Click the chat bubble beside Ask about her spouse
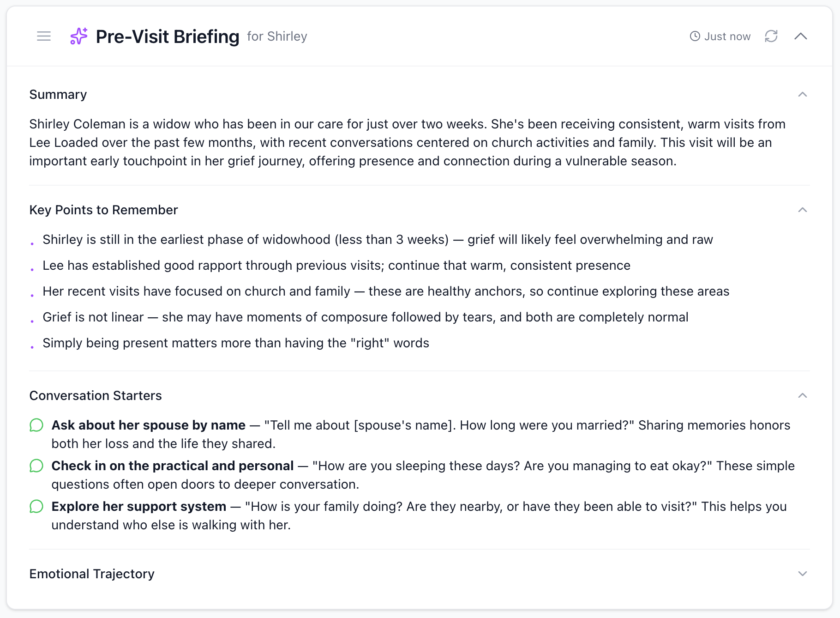The image size is (840, 618). pos(36,424)
